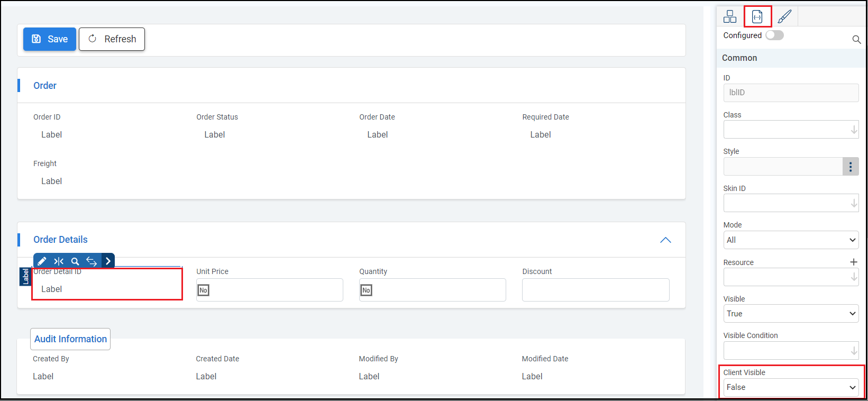This screenshot has height=401, width=868.
Task: Click the Save button
Action: pos(50,39)
